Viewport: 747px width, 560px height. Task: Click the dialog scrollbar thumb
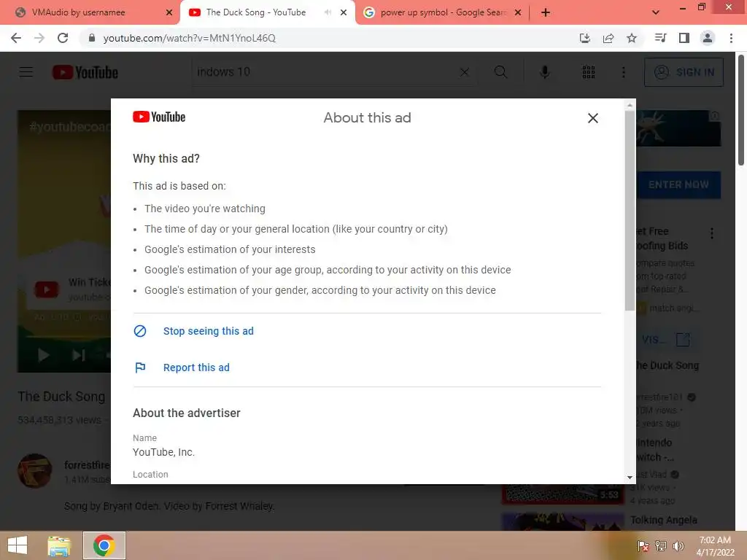630,211
